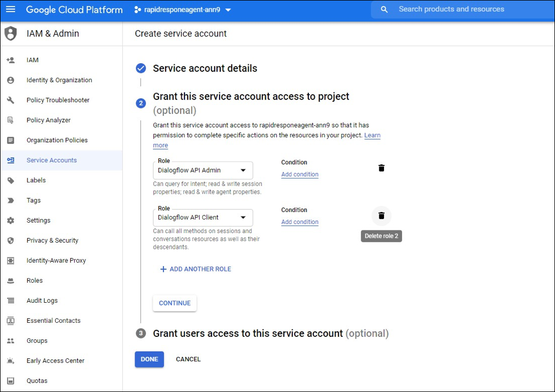Follow the Learn more link

point(372,135)
